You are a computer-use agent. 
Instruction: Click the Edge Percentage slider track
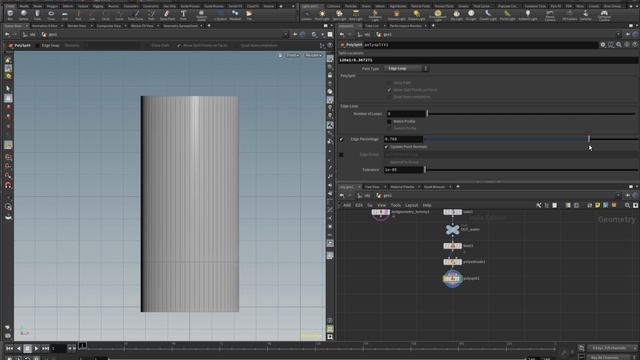click(530, 139)
